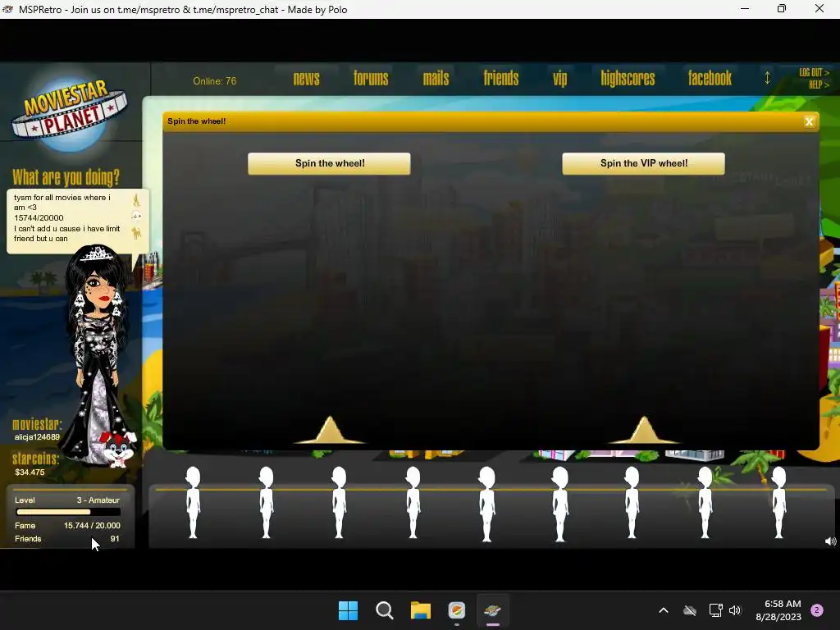Screen dimensions: 840x630
Task: Click the HELP link
Action: (x=819, y=84)
